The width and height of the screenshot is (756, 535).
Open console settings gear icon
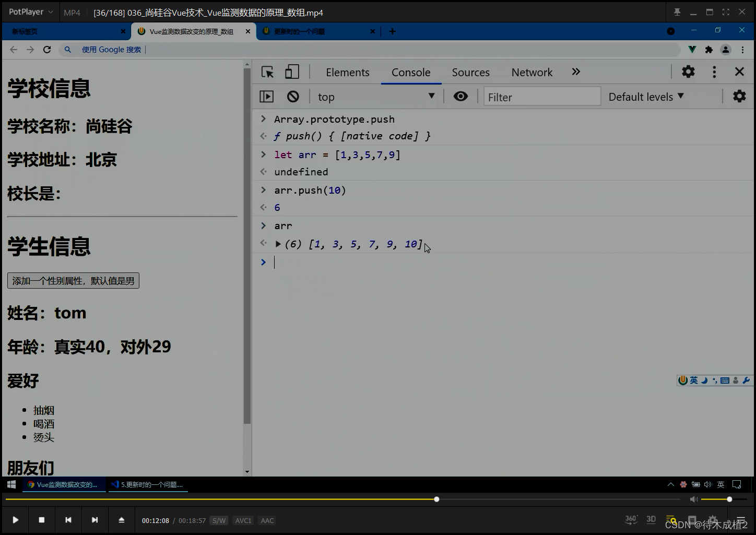[x=739, y=96]
